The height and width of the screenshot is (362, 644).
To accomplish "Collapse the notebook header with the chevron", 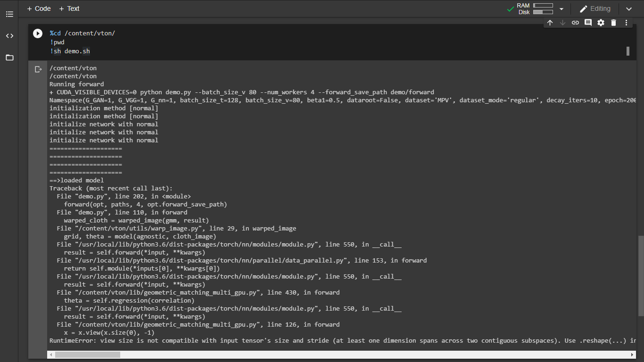I will coord(629,8).
